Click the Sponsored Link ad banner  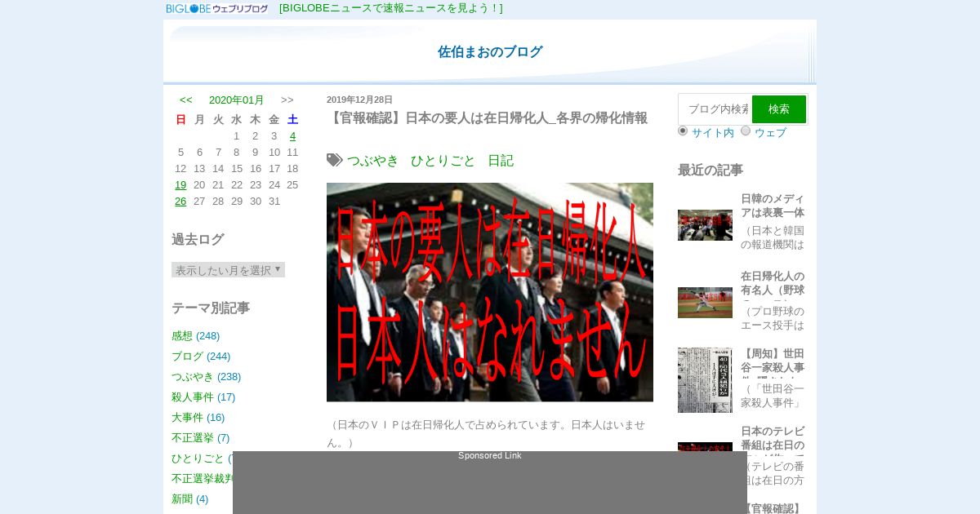click(x=490, y=483)
